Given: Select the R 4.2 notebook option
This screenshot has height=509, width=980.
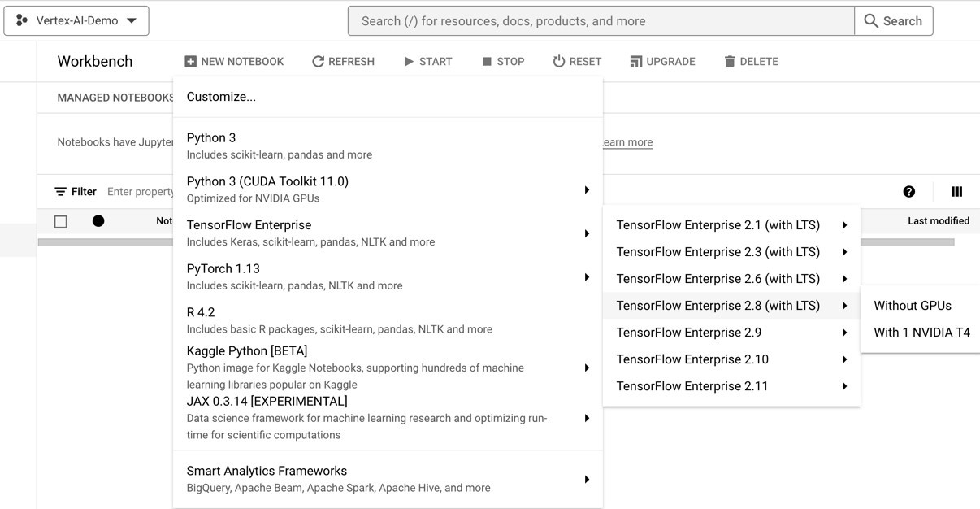Looking at the screenshot, I should [x=388, y=320].
